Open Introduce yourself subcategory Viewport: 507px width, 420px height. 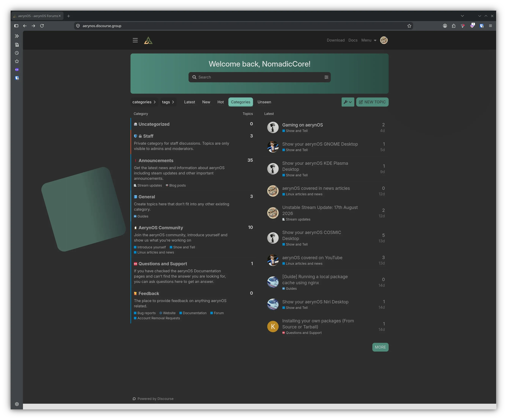point(150,247)
